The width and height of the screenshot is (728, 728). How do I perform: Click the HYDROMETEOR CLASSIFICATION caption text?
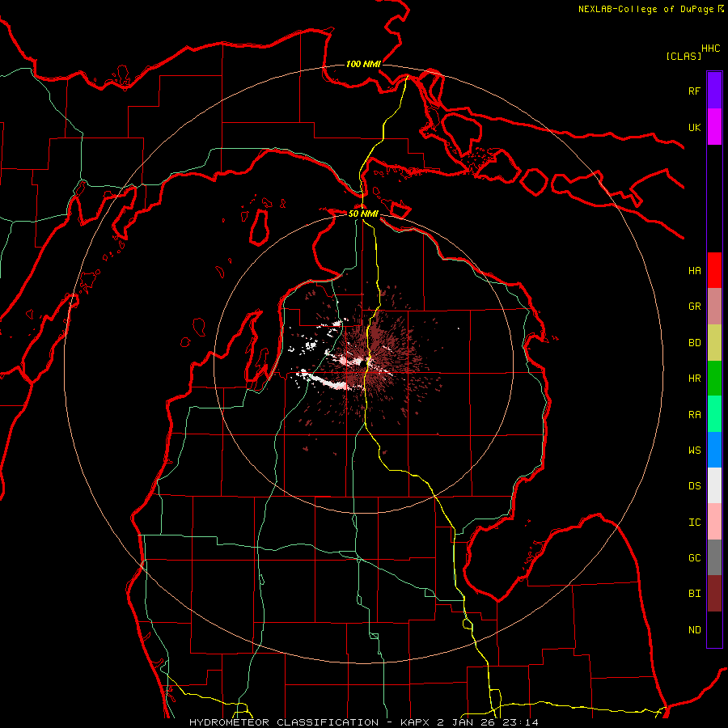coord(284,722)
